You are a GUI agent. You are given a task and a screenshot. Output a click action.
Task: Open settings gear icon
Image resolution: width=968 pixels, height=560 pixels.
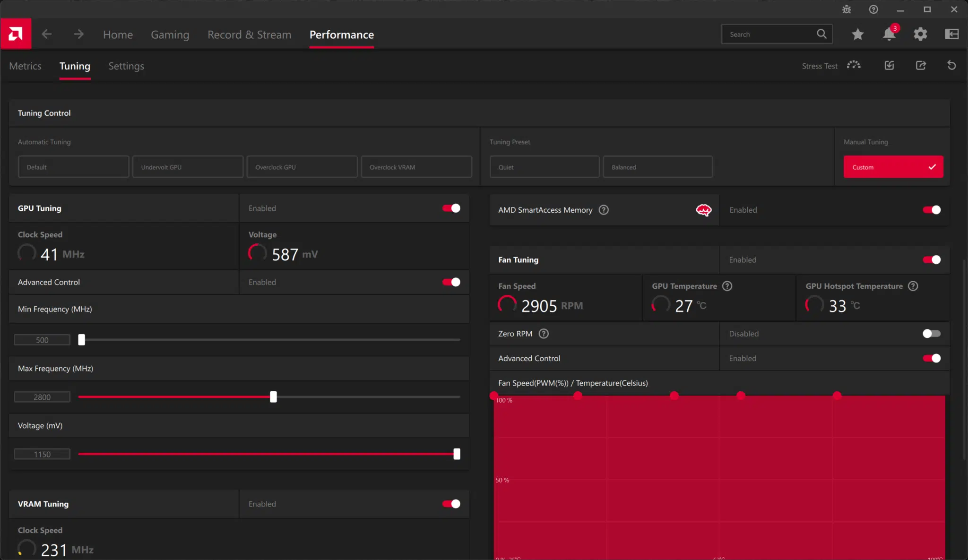pyautogui.click(x=920, y=34)
